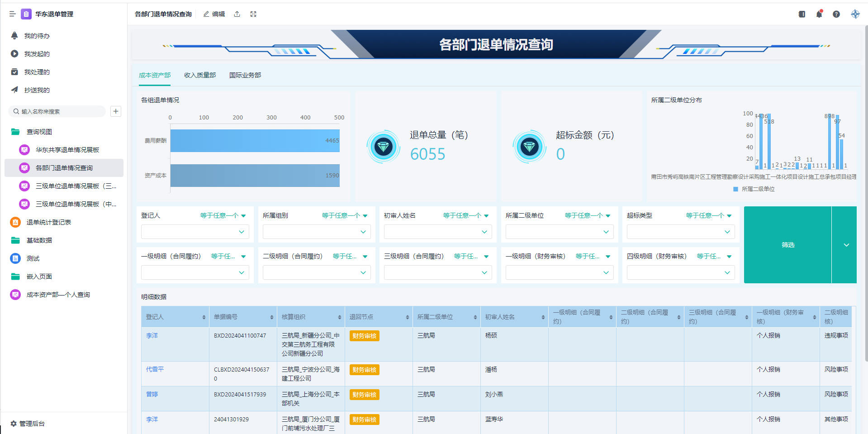Toggle 所属二级单位 legend in chart
This screenshot has height=434, width=868.
click(x=754, y=189)
